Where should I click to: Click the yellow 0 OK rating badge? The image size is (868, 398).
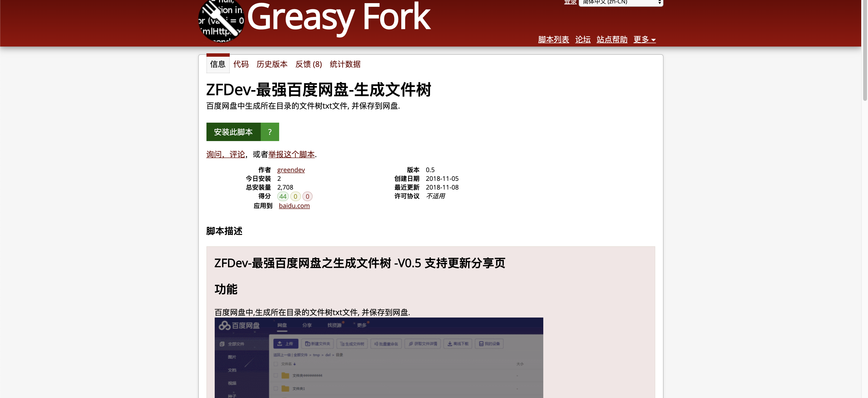click(295, 197)
